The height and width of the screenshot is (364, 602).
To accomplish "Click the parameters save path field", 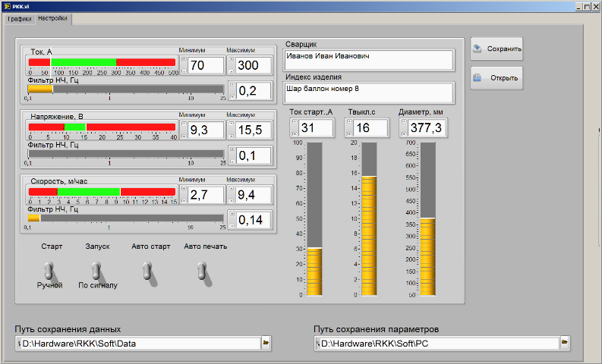I will click(437, 344).
